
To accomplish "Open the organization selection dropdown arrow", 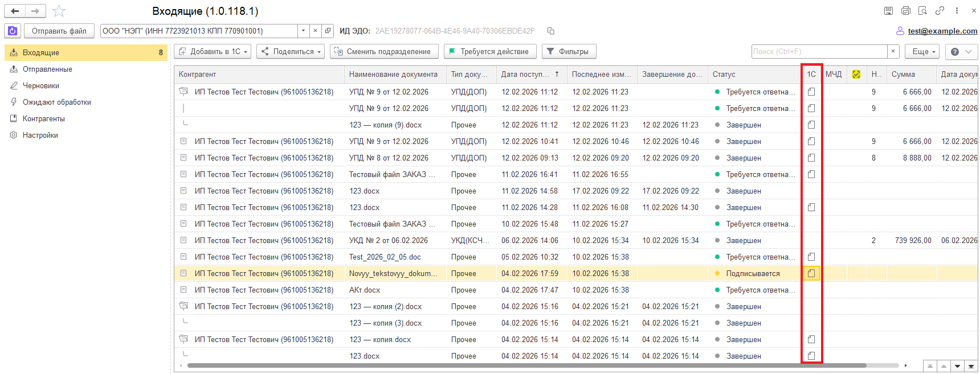I will 303,31.
